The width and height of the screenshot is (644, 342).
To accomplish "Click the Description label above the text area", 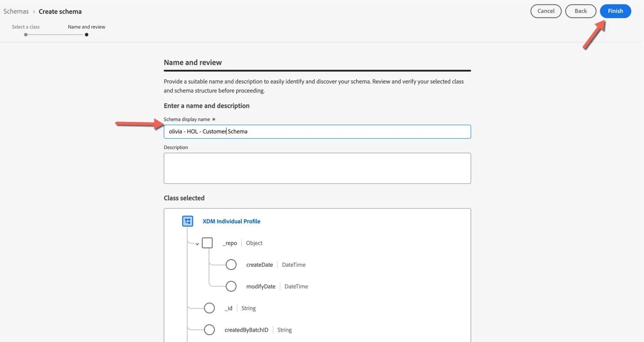I will pyautogui.click(x=176, y=147).
